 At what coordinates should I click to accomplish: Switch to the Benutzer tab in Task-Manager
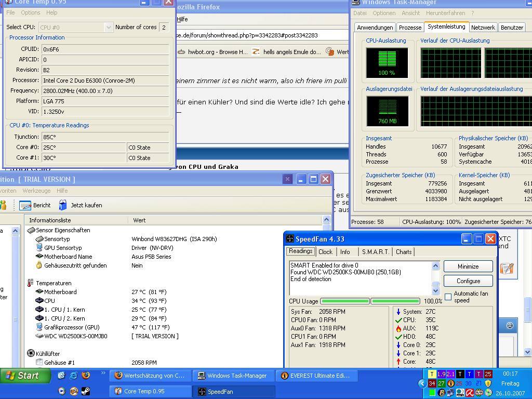[x=512, y=28]
